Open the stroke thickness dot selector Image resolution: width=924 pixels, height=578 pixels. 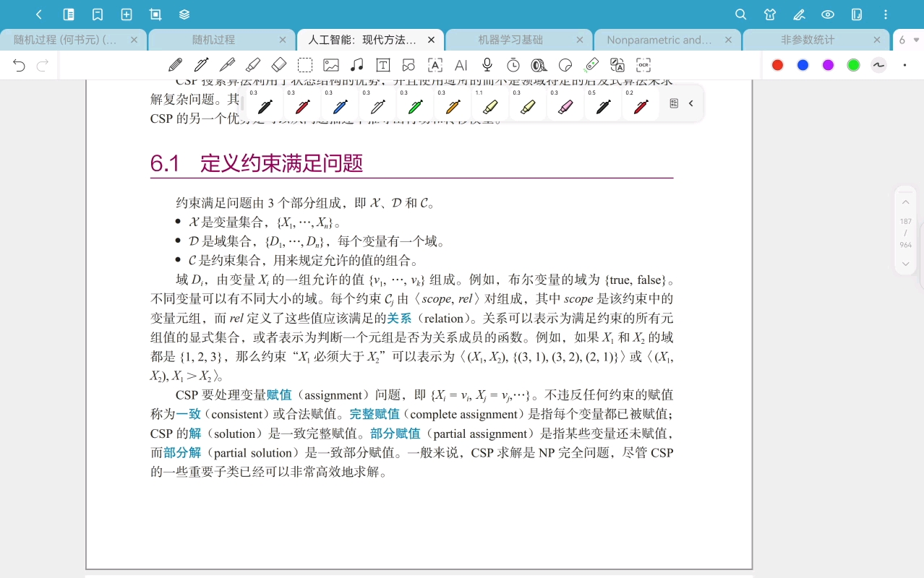(904, 65)
